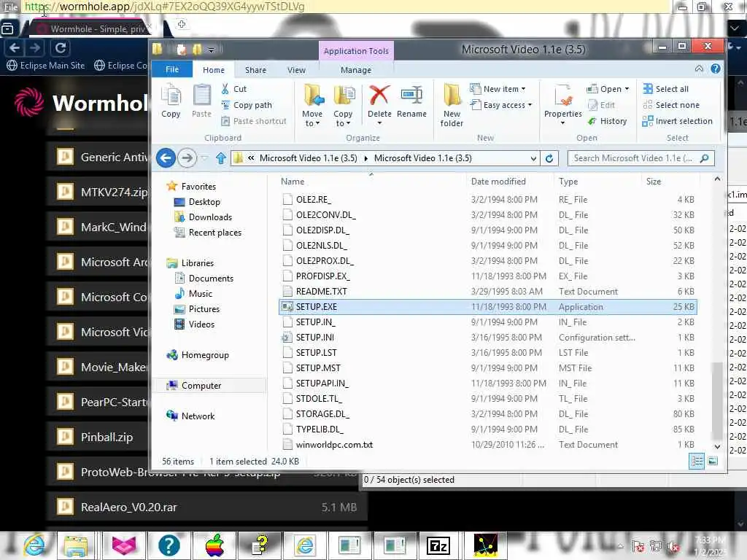Switch to details view icon in status bar

[697, 461]
